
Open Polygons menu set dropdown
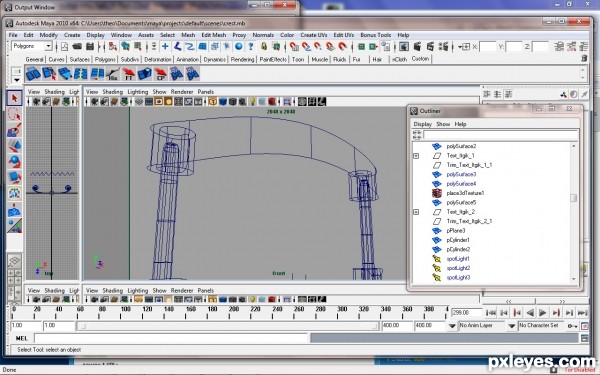(48, 46)
